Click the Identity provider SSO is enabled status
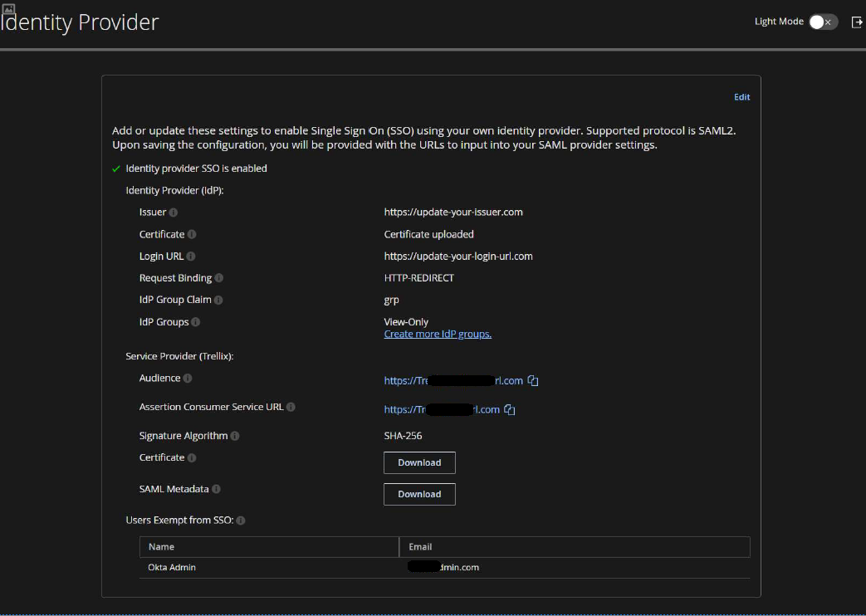This screenshot has height=616, width=866. 196,169
